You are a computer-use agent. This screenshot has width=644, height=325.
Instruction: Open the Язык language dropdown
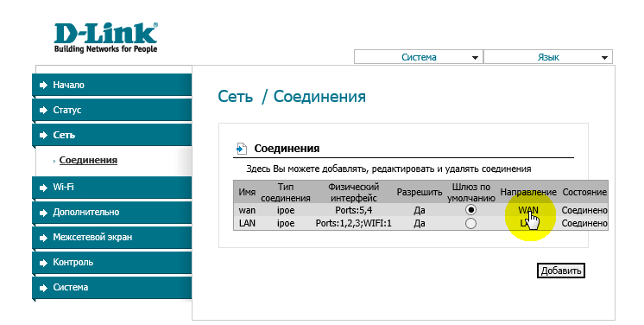click(x=548, y=57)
